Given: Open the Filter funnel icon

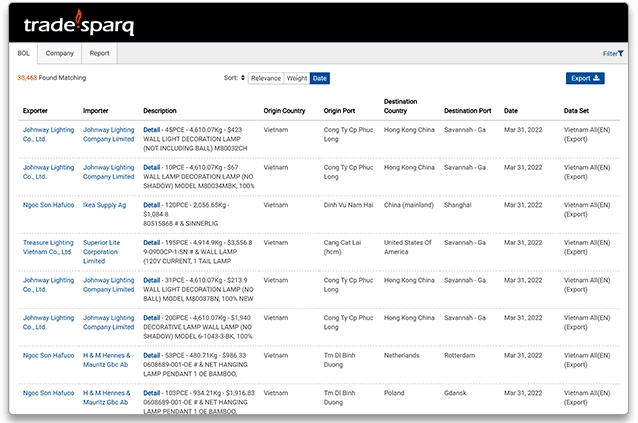Looking at the screenshot, I should [x=621, y=53].
